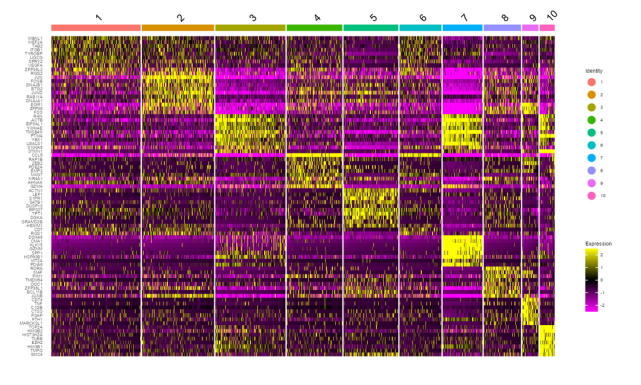
Task: Click the cluster 6 heatmap column block
Action: (x=420, y=196)
